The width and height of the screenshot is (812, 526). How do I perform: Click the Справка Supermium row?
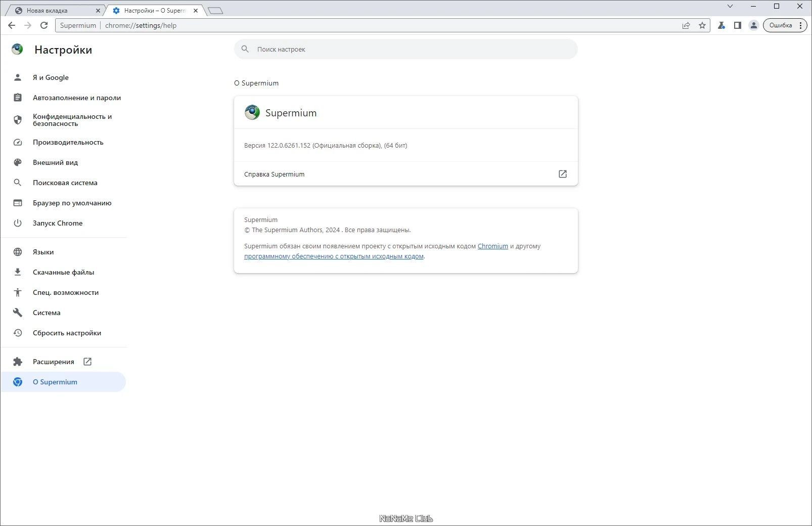tap(405, 174)
